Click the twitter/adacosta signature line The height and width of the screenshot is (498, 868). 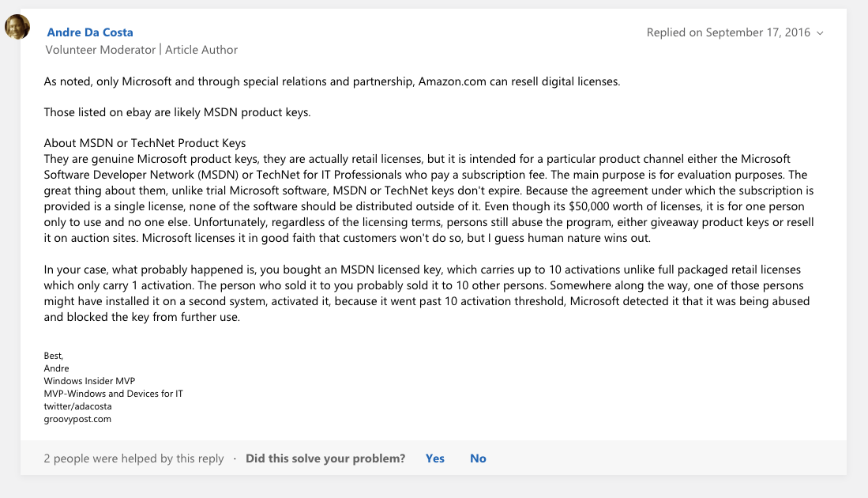tap(77, 406)
